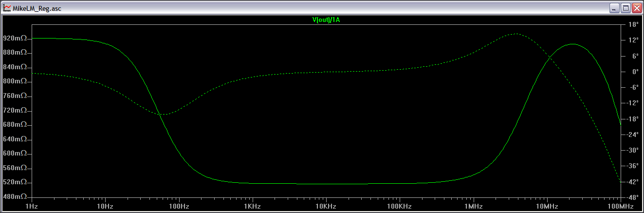Minimize the MikeLM_Reg.asc plot window
The width and height of the screenshot is (644, 213).
tap(615, 8)
